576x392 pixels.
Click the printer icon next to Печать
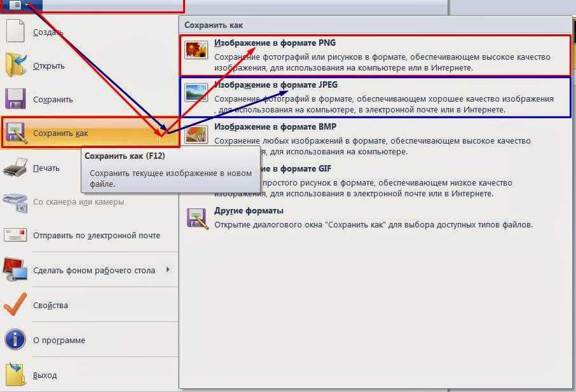click(x=15, y=168)
